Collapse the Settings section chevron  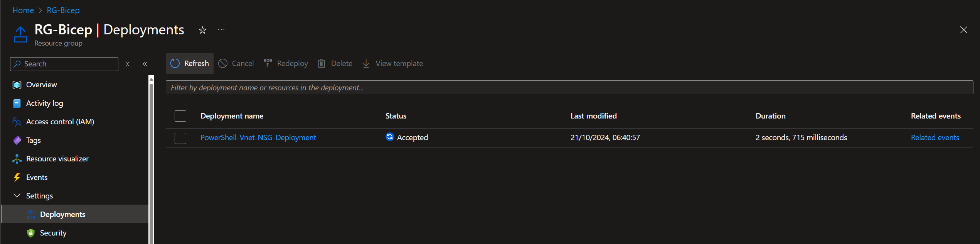(17, 196)
